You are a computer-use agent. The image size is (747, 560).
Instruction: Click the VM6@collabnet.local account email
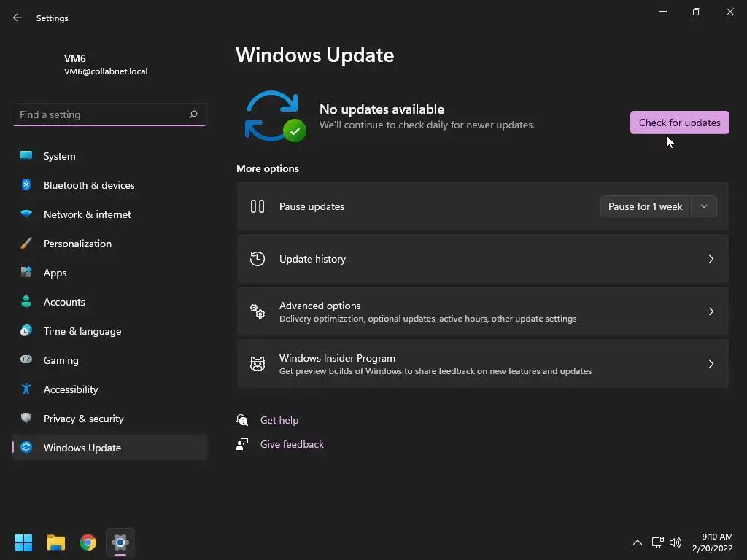point(106,71)
